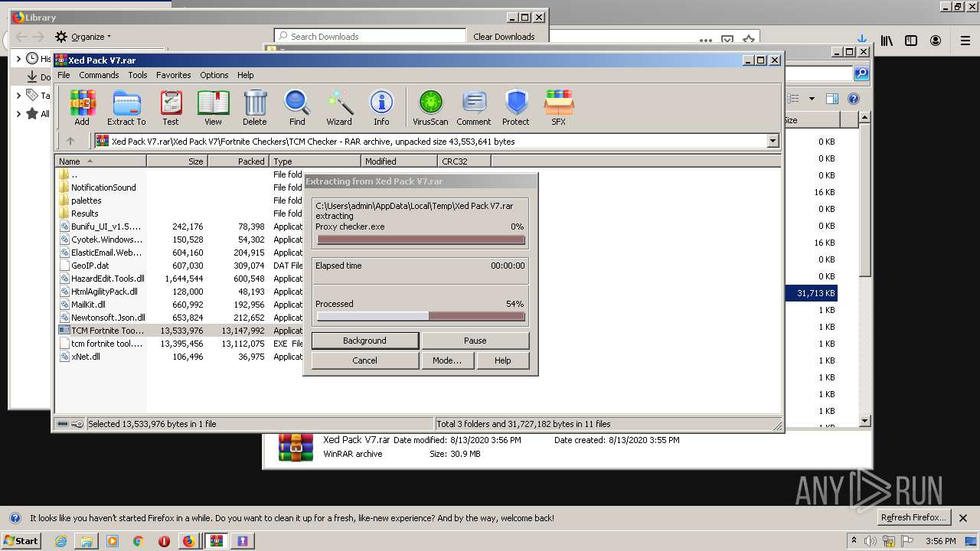Open the Commands menu
Viewport: 980px width, 551px height.
99,75
